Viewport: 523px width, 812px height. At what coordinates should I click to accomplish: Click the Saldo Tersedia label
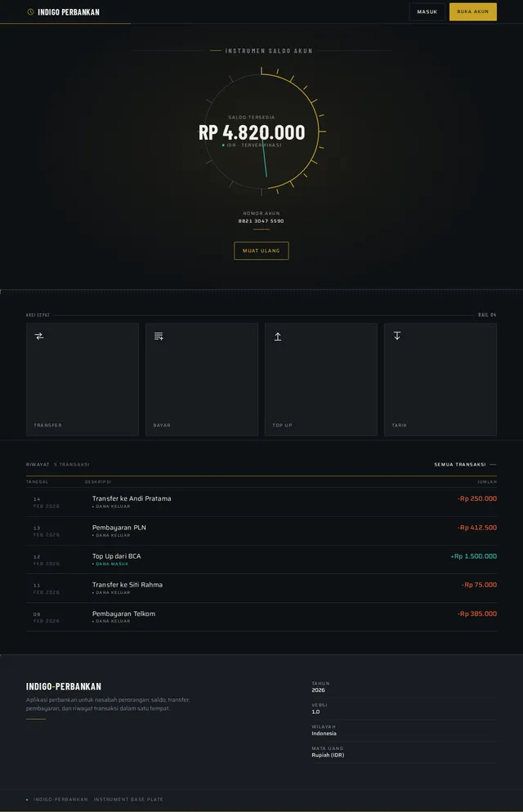(x=252, y=118)
